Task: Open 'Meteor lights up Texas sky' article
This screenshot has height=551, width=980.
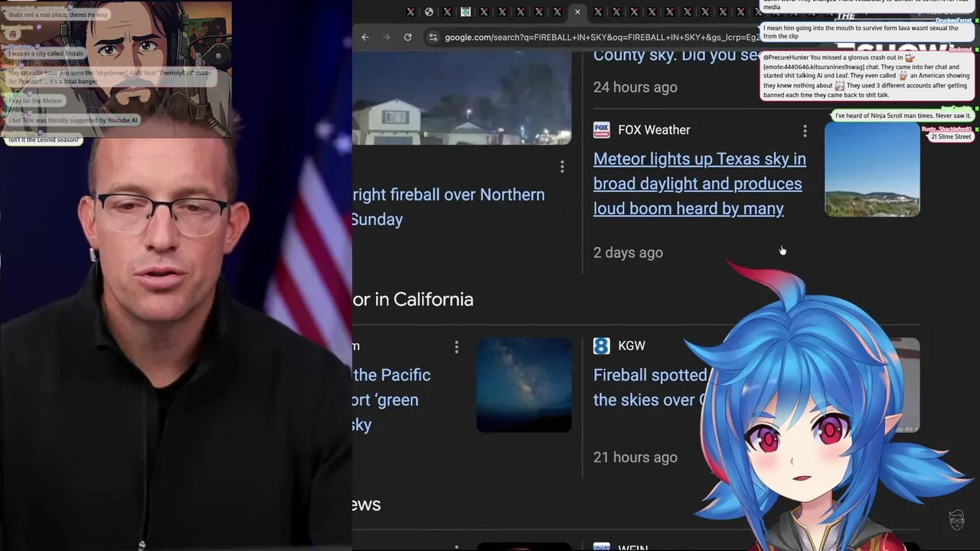Action: [699, 184]
